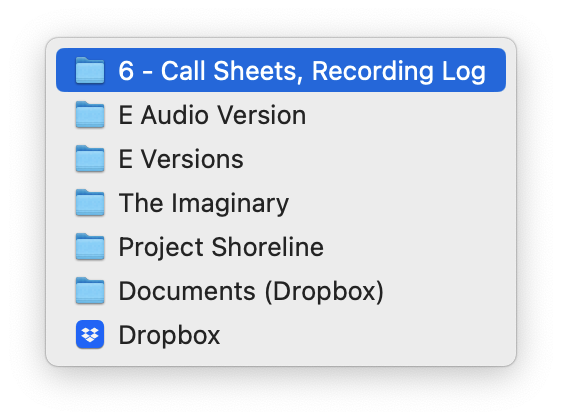The image size is (562, 420).
Task: Click the word Imaginary in the menu
Action: tap(230, 204)
